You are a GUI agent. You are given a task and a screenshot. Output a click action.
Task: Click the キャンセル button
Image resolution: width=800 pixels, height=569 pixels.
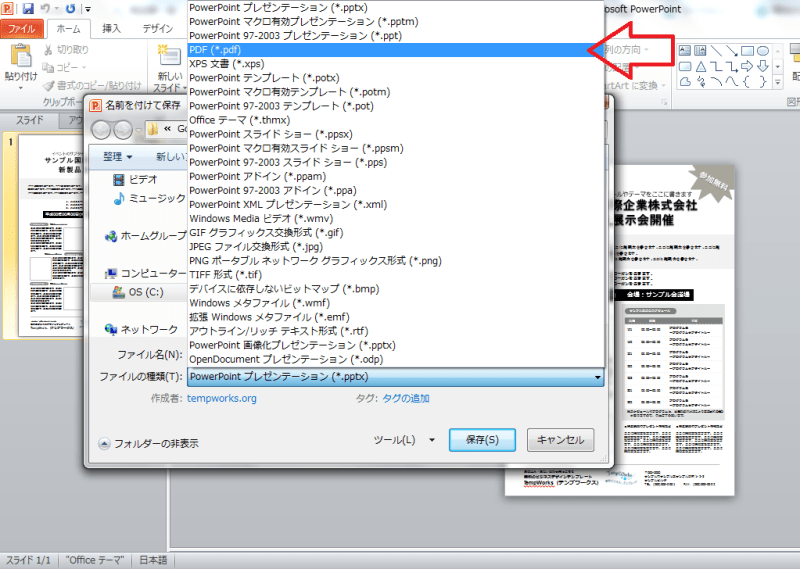pos(560,440)
